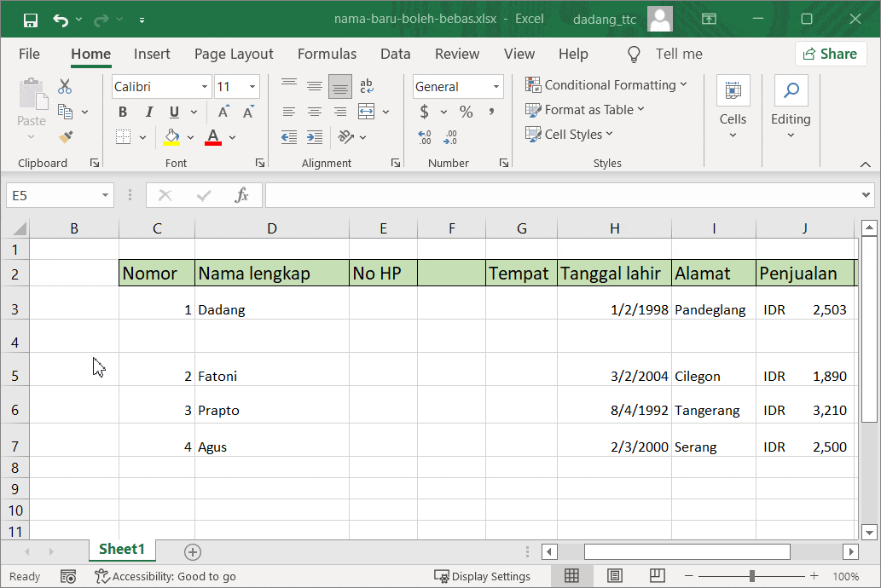Apply the Percent Style format icon

466,112
